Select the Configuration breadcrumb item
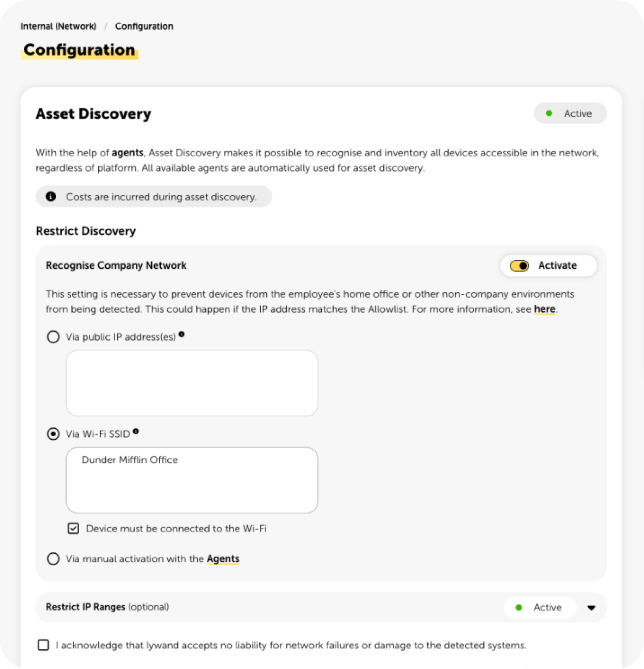The image size is (644, 669). [144, 26]
